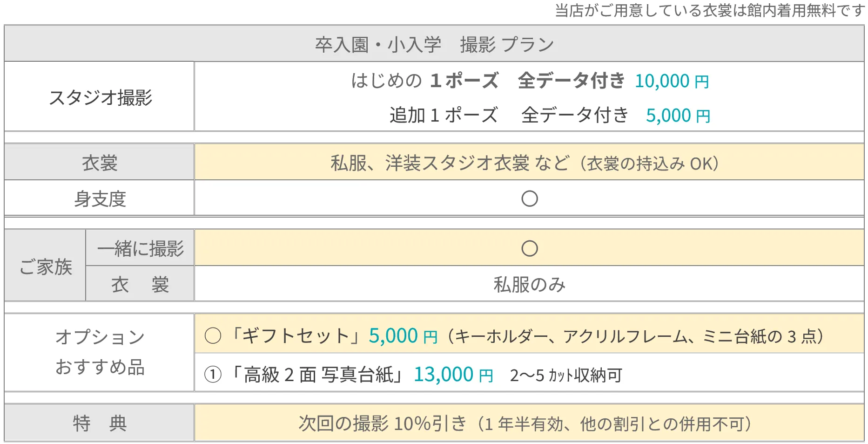Click the 卒入園・小入学 撮影プラン header
This screenshot has width=868, height=444.
pyautogui.click(x=434, y=44)
